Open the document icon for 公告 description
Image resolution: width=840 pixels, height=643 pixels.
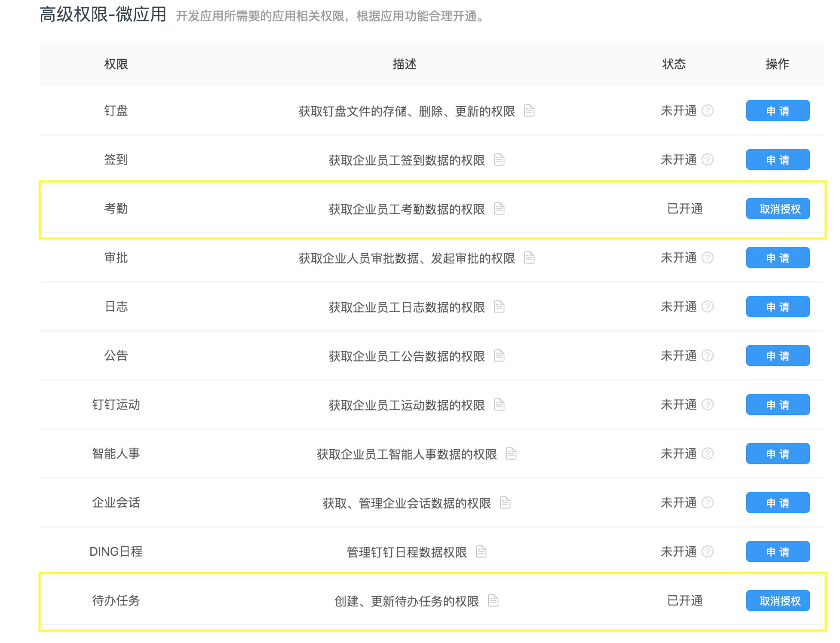point(499,356)
